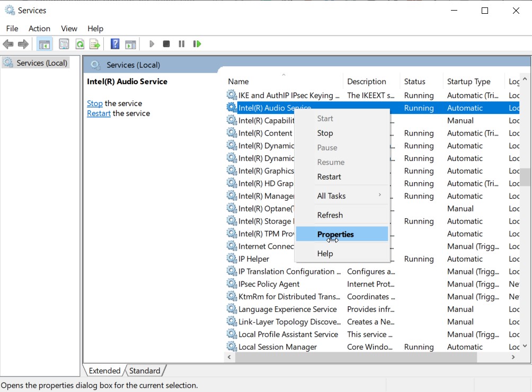The width and height of the screenshot is (532, 392).
Task: Sort services by the Name column header
Action: (238, 81)
